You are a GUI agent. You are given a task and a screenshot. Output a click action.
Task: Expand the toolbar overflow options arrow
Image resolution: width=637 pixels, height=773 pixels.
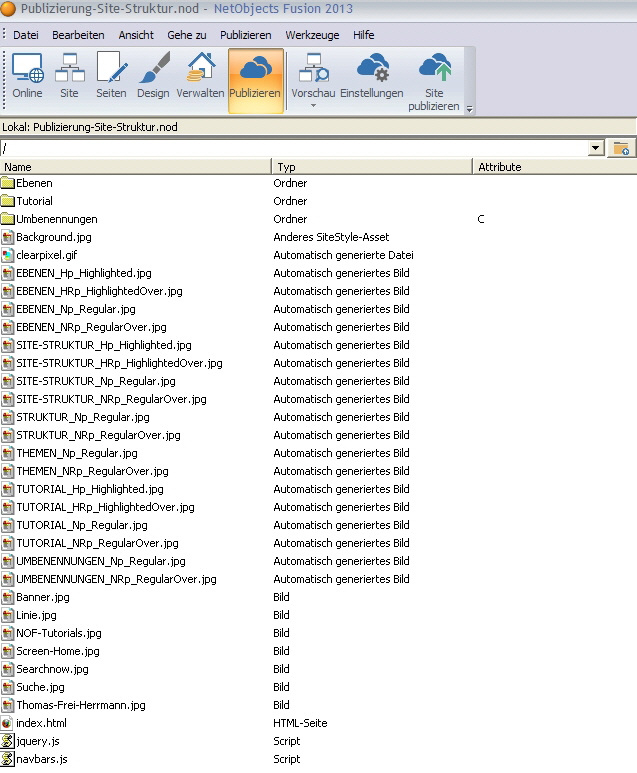click(469, 109)
